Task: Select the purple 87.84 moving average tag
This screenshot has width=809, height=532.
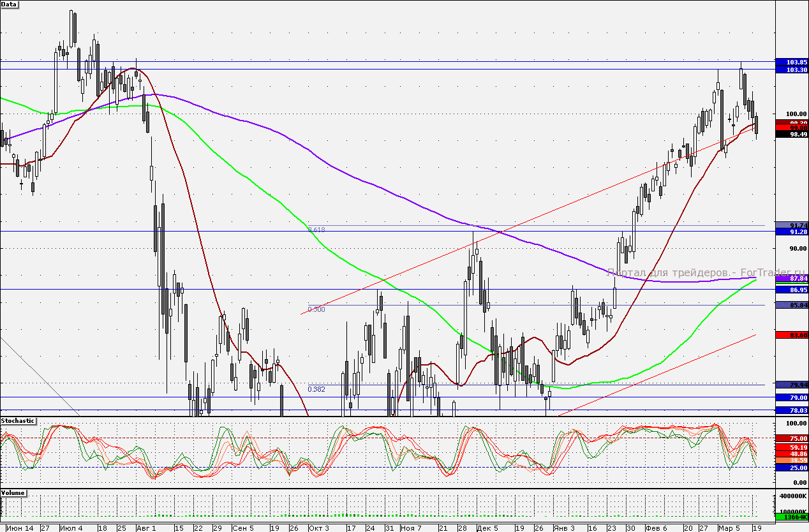Action: (x=791, y=279)
